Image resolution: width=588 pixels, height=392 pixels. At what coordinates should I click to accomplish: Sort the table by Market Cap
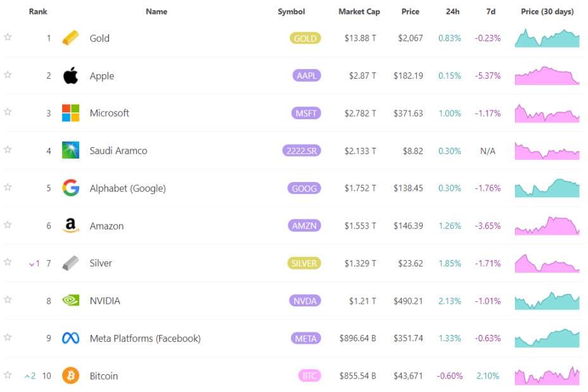click(359, 11)
